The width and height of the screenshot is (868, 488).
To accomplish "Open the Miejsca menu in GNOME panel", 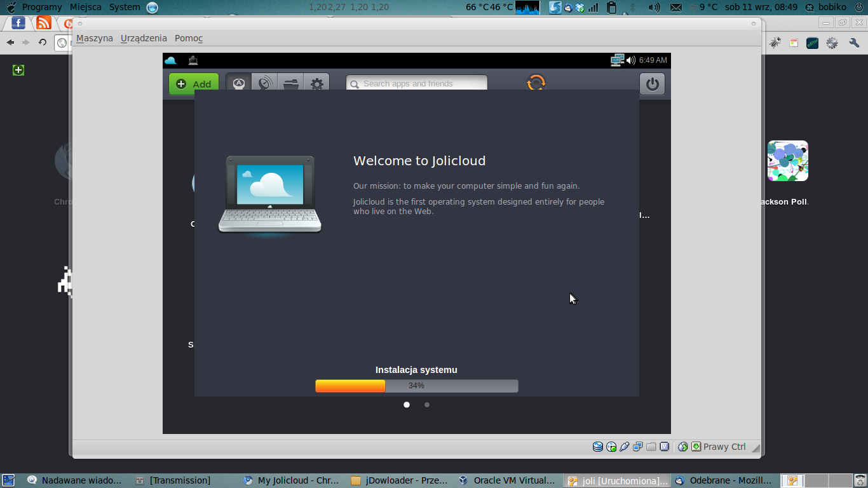I will coord(86,7).
